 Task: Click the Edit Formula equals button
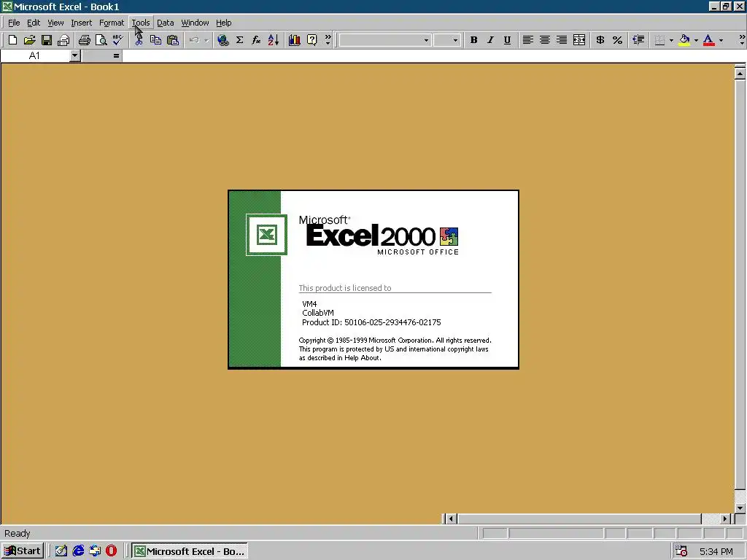116,56
